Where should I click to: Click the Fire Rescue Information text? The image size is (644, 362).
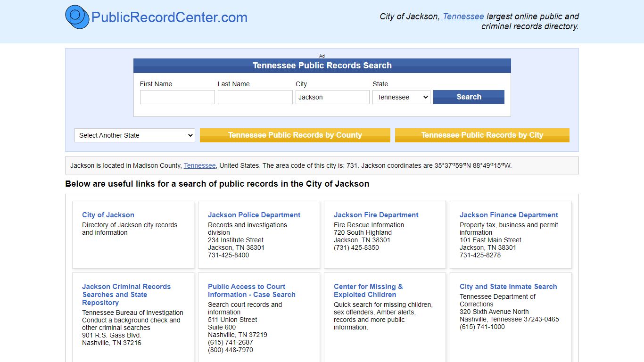click(369, 225)
